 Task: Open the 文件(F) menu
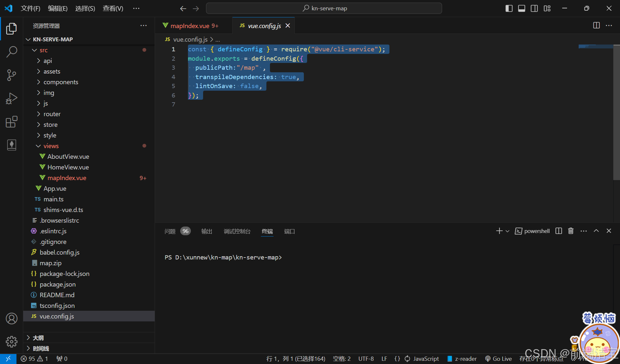point(30,8)
